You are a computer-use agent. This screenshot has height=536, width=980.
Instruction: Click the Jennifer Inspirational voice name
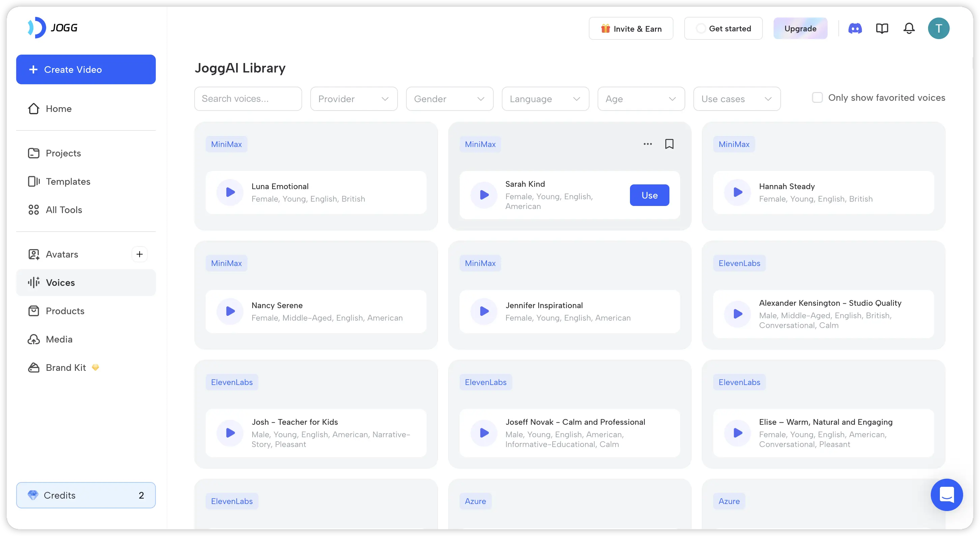544,305
